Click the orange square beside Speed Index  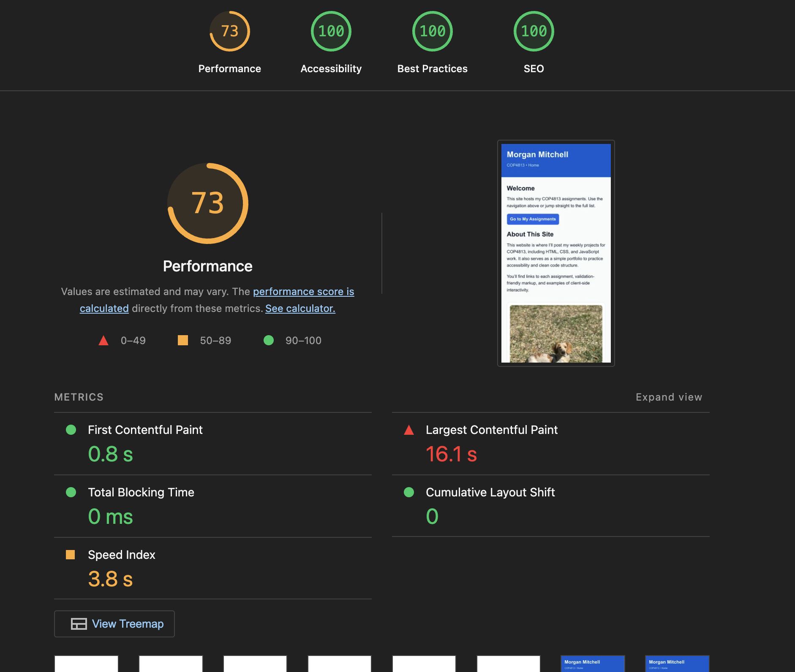(71, 555)
